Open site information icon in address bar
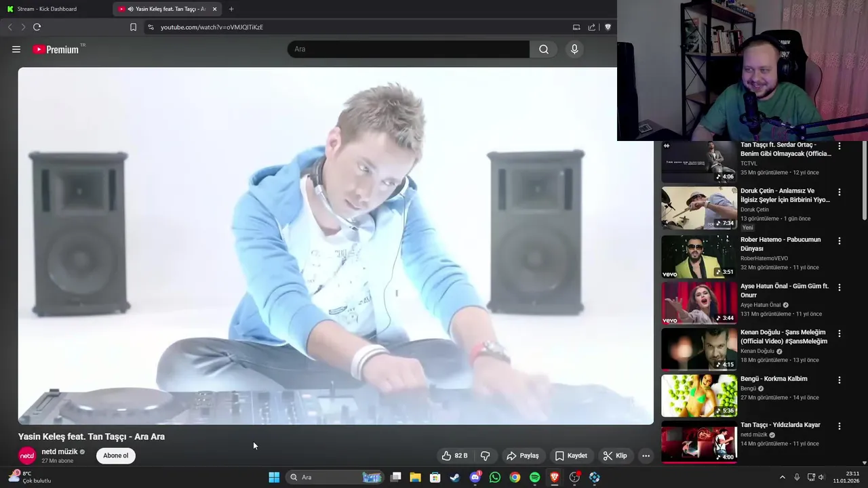This screenshot has height=488, width=868. (151, 27)
